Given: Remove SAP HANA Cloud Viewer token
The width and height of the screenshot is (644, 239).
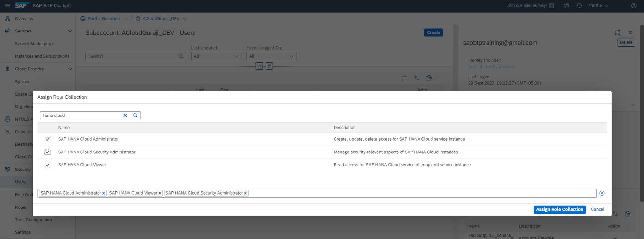Looking at the screenshot, I should pyautogui.click(x=160, y=193).
